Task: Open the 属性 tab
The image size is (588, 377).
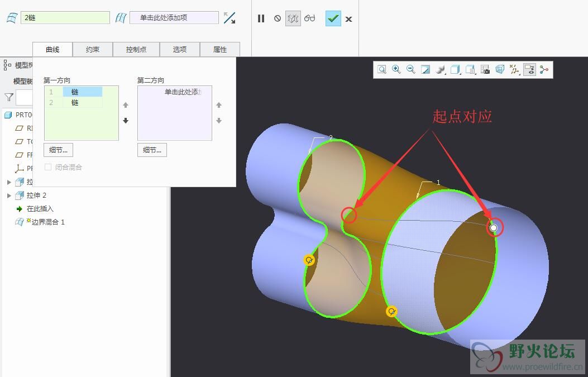Action: click(220, 50)
